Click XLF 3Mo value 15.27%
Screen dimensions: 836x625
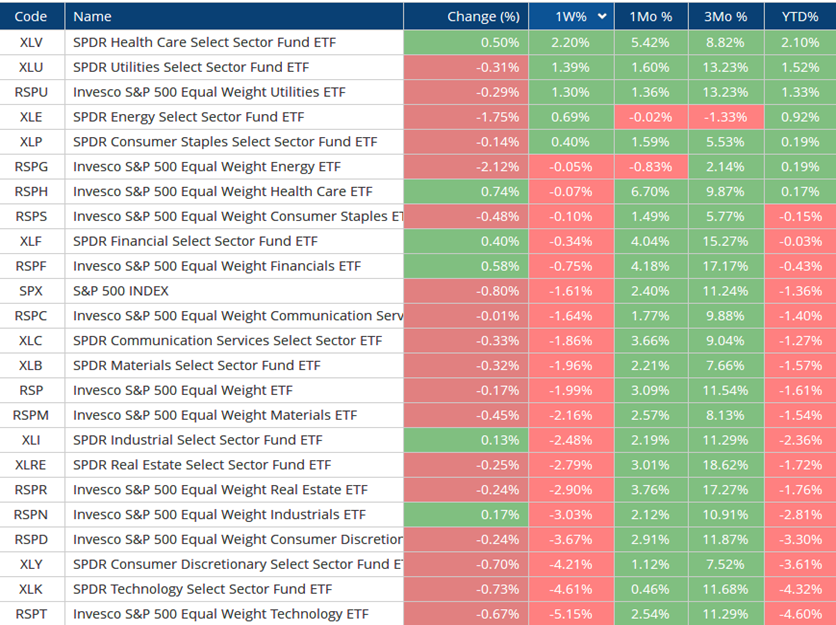point(725,242)
